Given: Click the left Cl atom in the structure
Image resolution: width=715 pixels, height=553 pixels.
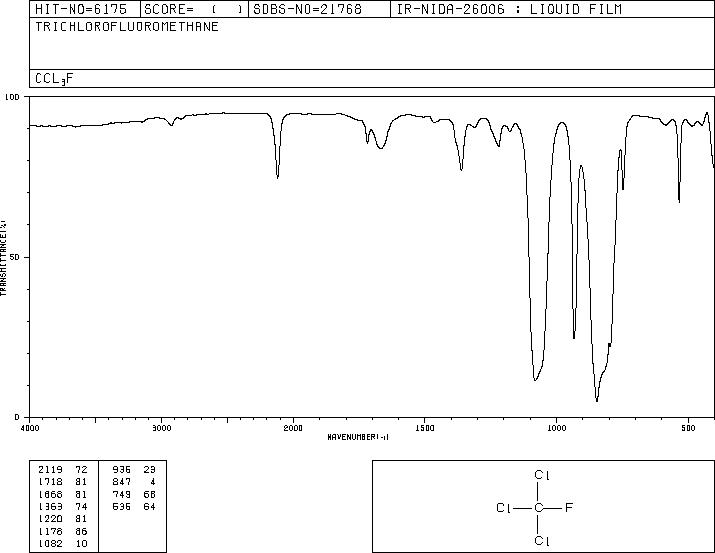Looking at the screenshot, I should point(504,507).
